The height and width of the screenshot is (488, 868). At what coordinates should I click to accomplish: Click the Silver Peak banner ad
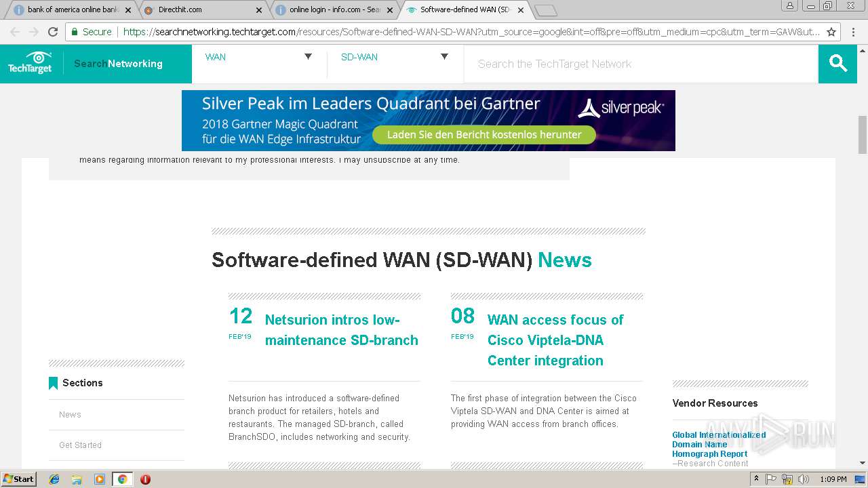click(x=428, y=121)
